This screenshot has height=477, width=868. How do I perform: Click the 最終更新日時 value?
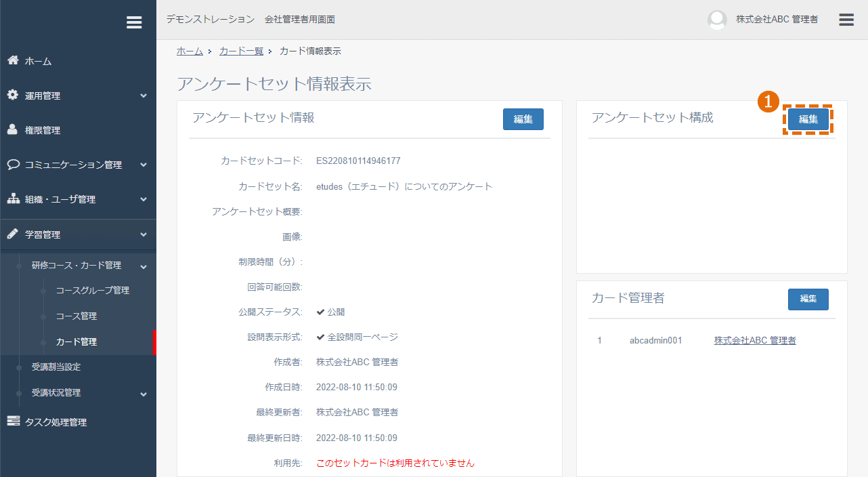click(x=357, y=438)
